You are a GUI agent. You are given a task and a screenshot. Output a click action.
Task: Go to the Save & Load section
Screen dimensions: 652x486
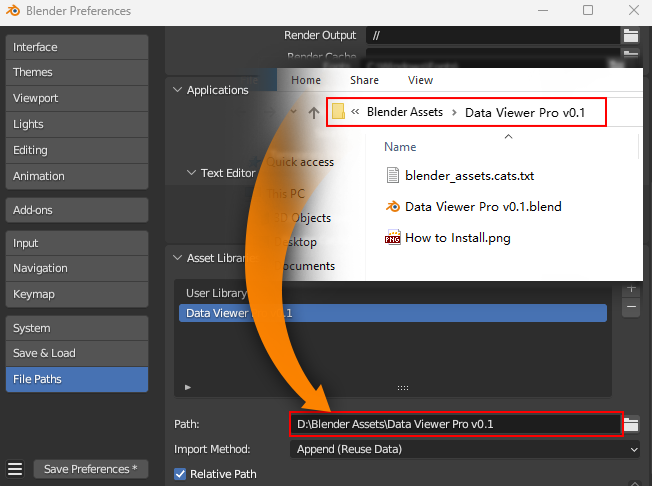pos(77,353)
